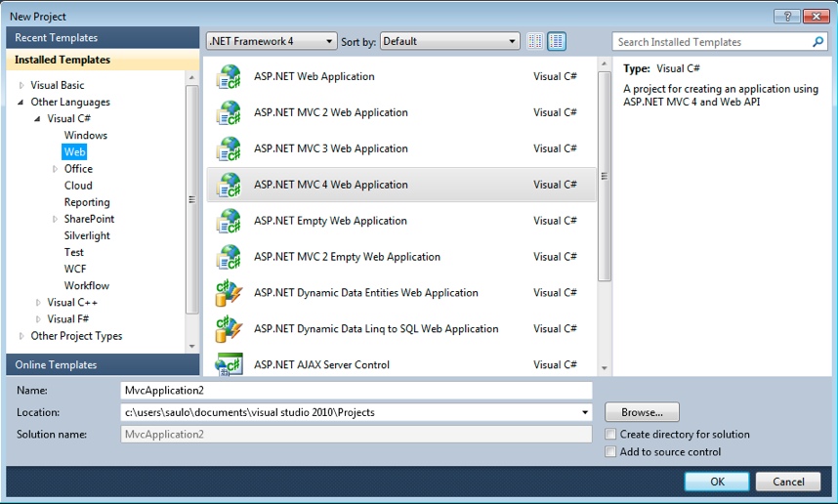This screenshot has width=838, height=504.
Task: Enable Create directory for solution
Action: 610,434
